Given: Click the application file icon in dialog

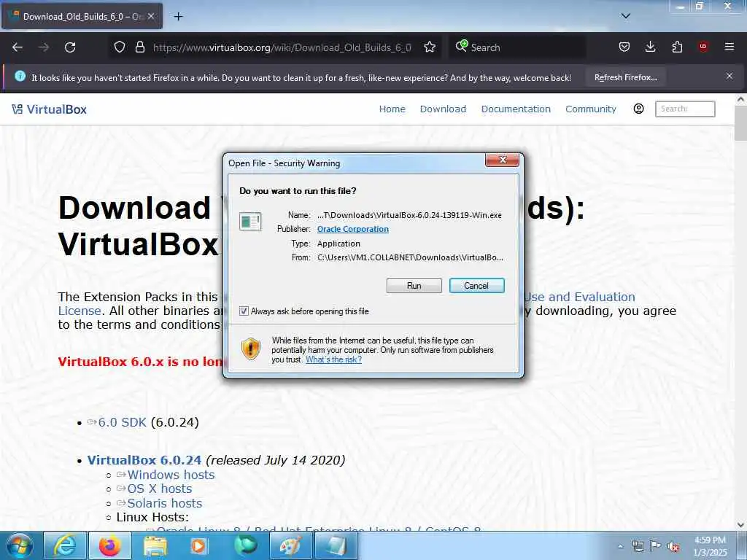Looking at the screenshot, I should [x=251, y=222].
